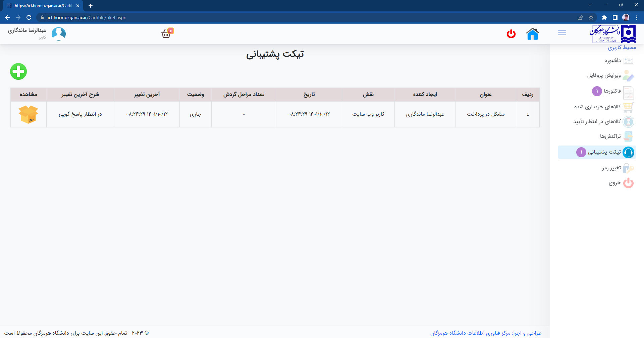Screen dimensions: 644x338
Task: Click the University of Hormozgan logo
Action: pyautogui.click(x=612, y=34)
